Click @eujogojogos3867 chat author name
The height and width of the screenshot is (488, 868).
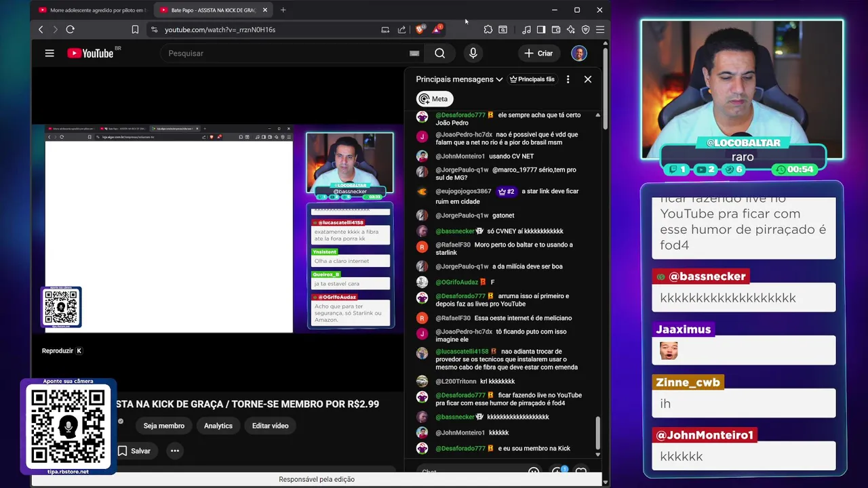(463, 192)
